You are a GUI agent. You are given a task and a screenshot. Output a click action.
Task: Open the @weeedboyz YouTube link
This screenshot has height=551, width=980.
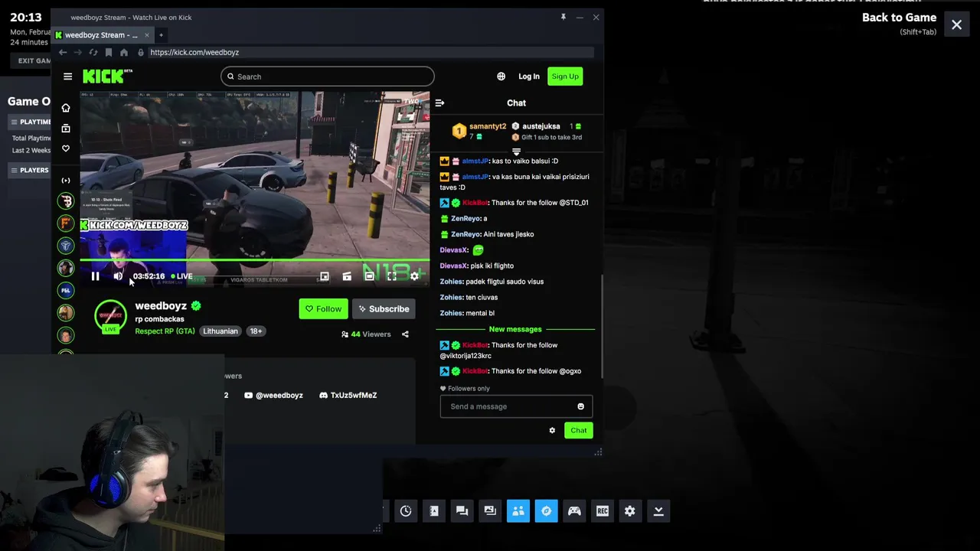273,396
